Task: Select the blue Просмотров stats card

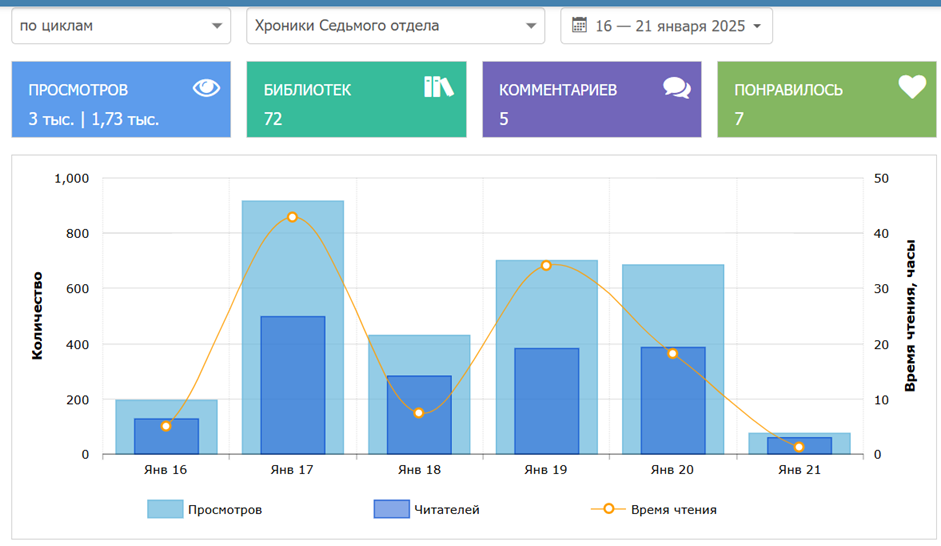Action: (x=120, y=100)
